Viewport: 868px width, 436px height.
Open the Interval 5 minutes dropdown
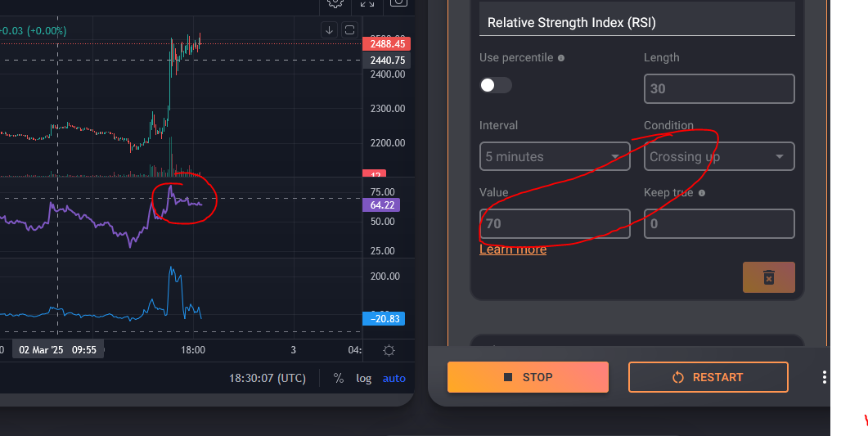[x=555, y=156]
